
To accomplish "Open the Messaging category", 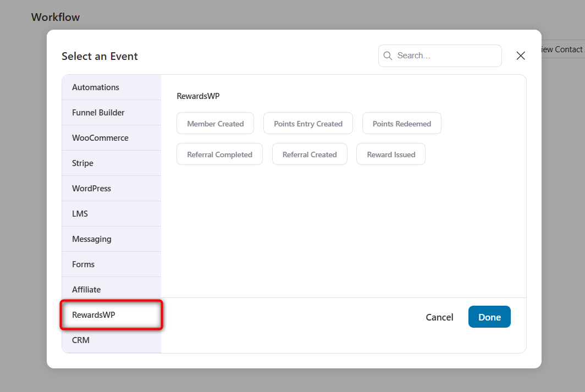I will tap(91, 239).
